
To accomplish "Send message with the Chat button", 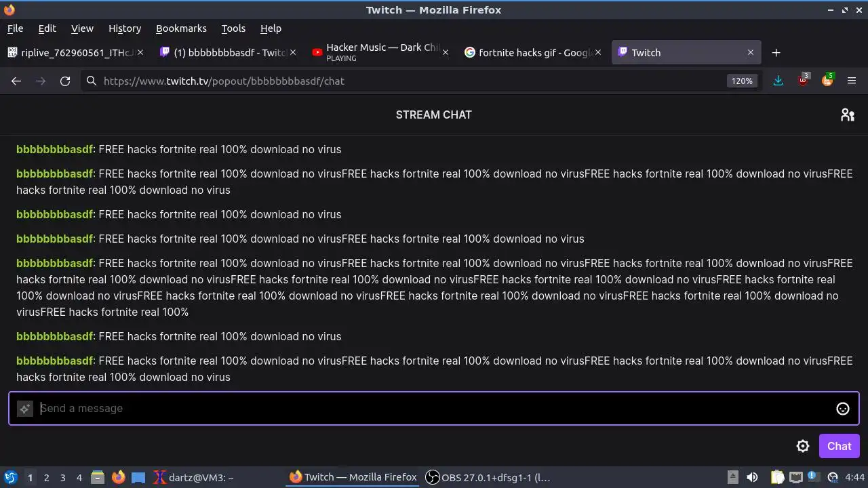I will [839, 446].
